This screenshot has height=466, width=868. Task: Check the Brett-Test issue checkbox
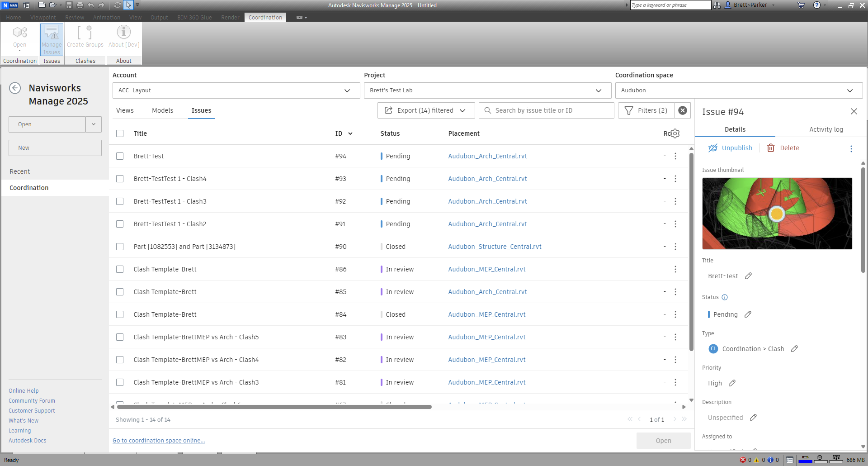click(x=120, y=156)
